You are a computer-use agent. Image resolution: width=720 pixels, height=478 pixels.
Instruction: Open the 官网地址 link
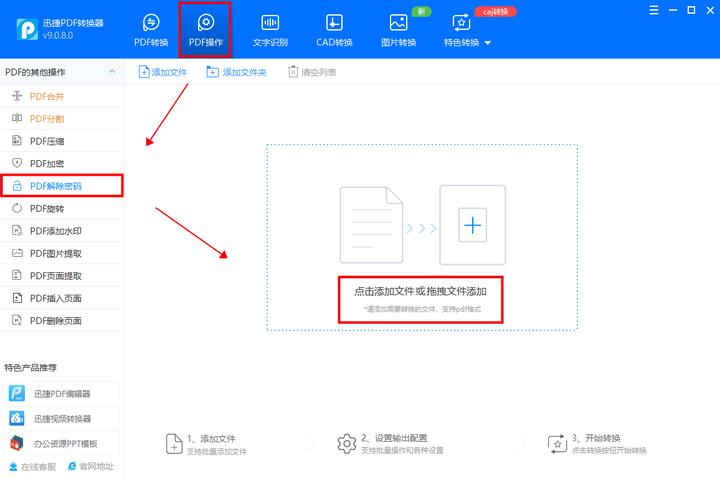click(x=90, y=467)
